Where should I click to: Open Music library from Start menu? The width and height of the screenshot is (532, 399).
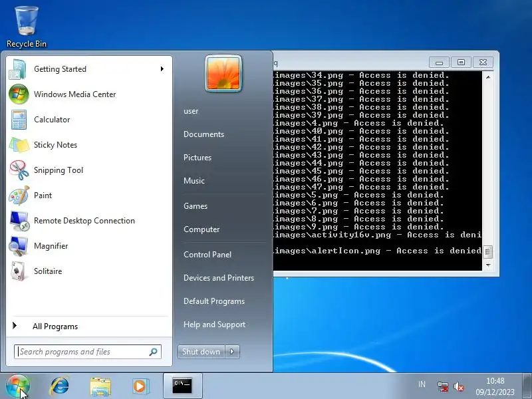click(194, 181)
